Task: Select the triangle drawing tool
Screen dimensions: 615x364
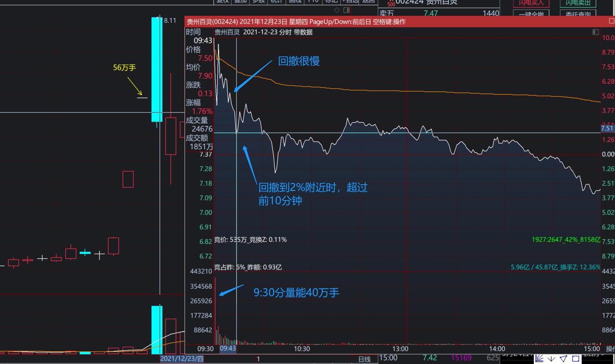Action: coord(563,359)
